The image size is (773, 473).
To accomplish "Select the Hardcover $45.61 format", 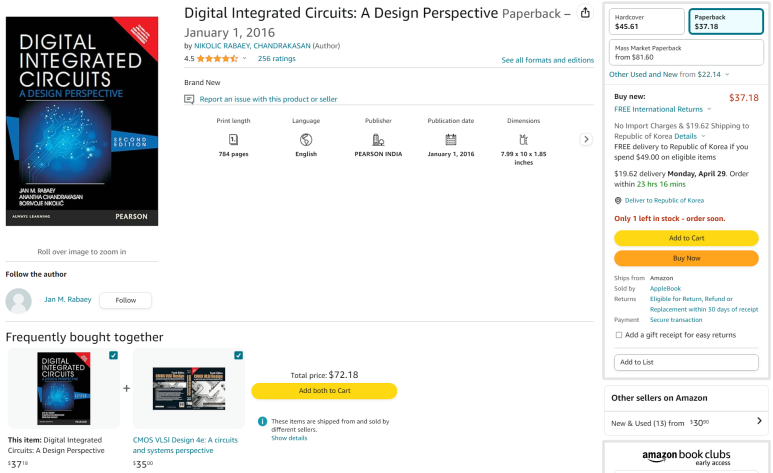I will click(x=646, y=22).
